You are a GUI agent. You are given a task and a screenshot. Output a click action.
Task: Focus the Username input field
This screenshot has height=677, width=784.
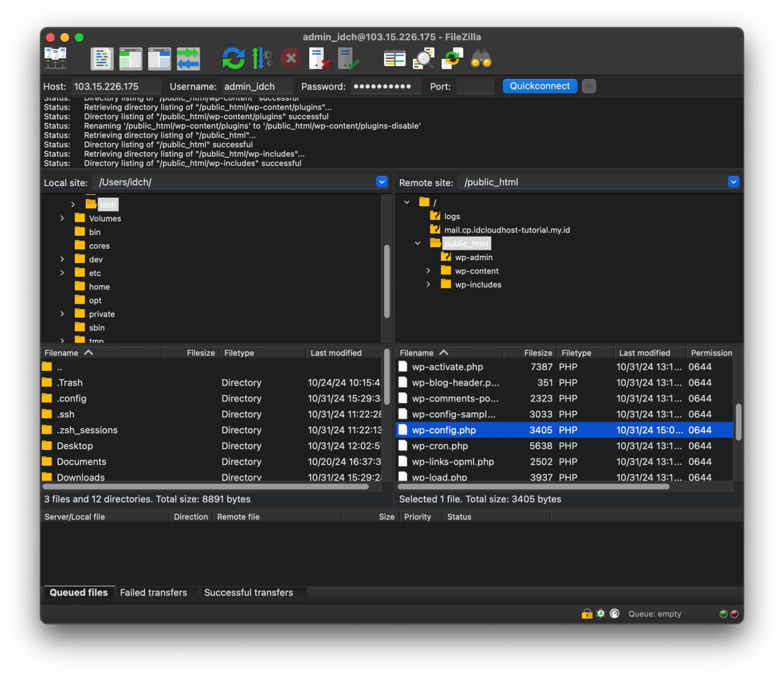pyautogui.click(x=257, y=86)
